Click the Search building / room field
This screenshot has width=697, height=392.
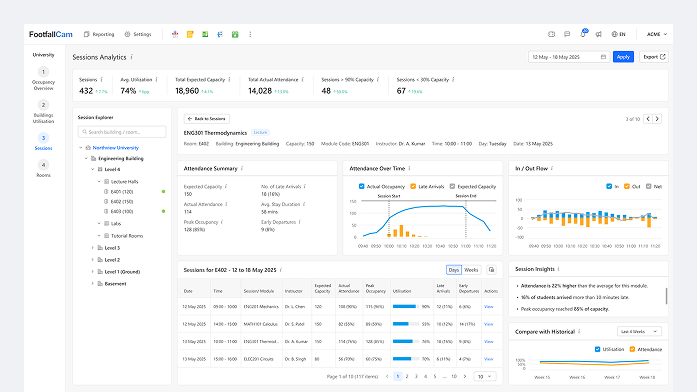122,132
